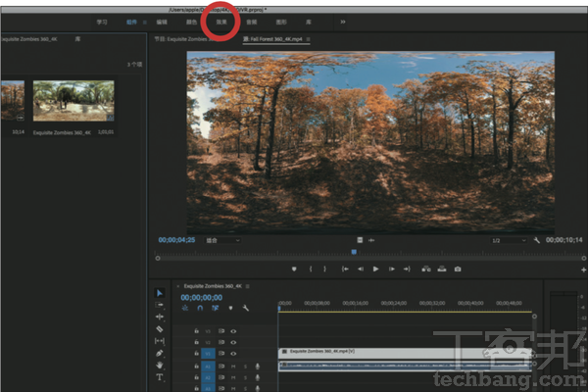
Task: Play the source clip
Action: coord(375,269)
